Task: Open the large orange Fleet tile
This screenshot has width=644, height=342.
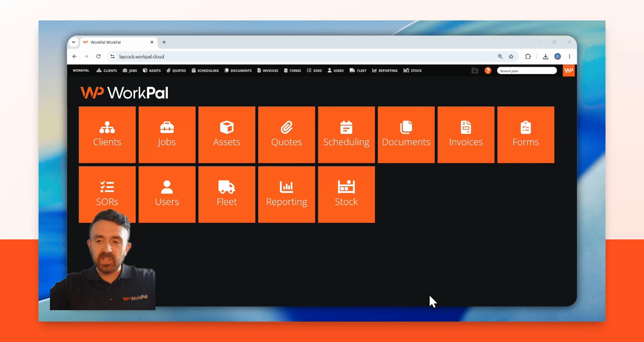Action: coord(227,194)
